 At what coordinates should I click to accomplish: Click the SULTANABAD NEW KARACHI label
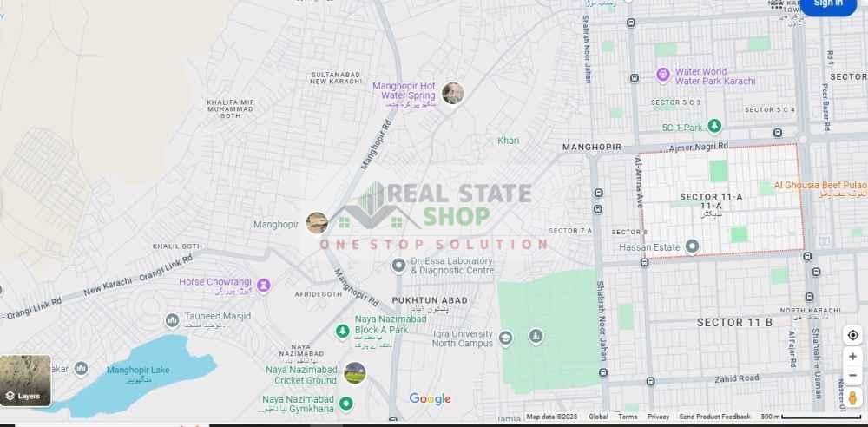(336, 77)
